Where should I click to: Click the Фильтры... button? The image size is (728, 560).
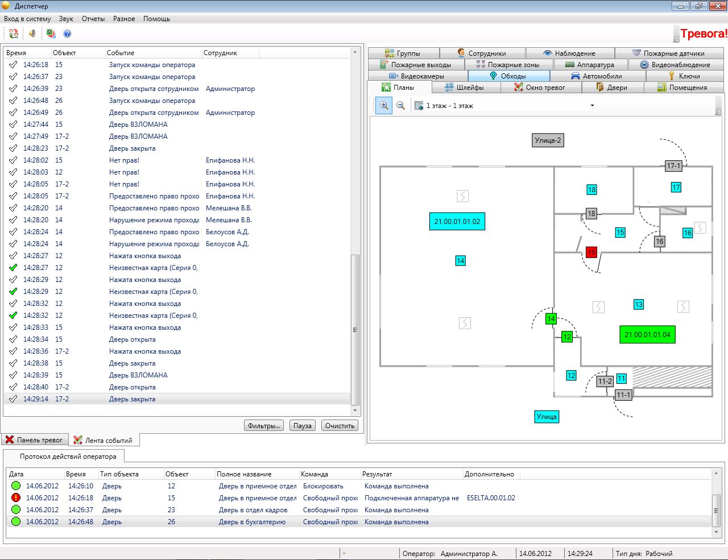tap(264, 426)
